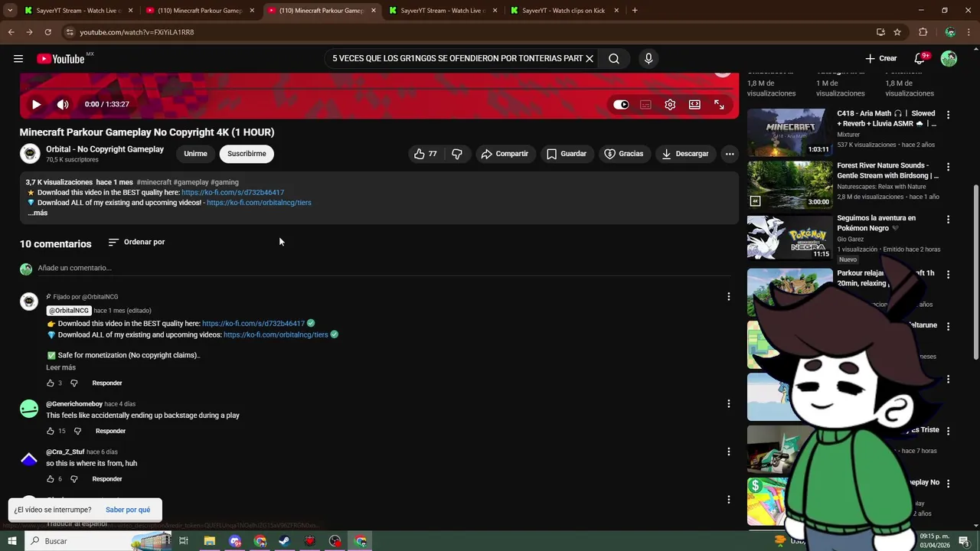Image resolution: width=980 pixels, height=551 pixels.
Task: Dislike the Generichomeboy comment
Action: pyautogui.click(x=77, y=431)
